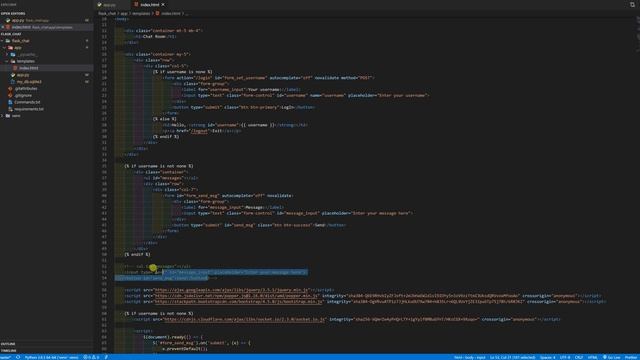640x360 pixels.
Task: Click the git sync icon in status bar
Action: 18,357
